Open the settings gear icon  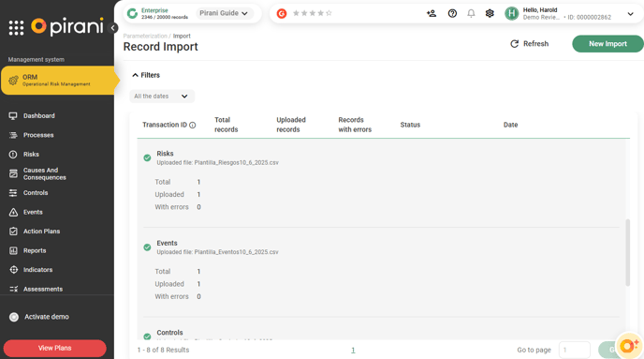click(x=490, y=13)
